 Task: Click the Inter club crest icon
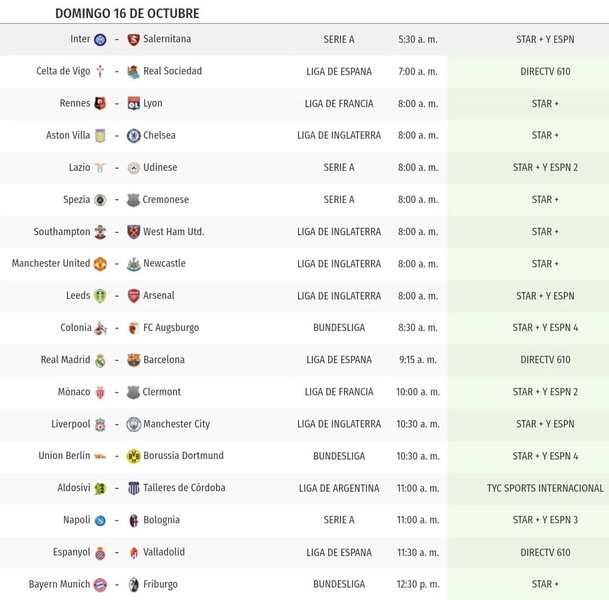(100, 40)
